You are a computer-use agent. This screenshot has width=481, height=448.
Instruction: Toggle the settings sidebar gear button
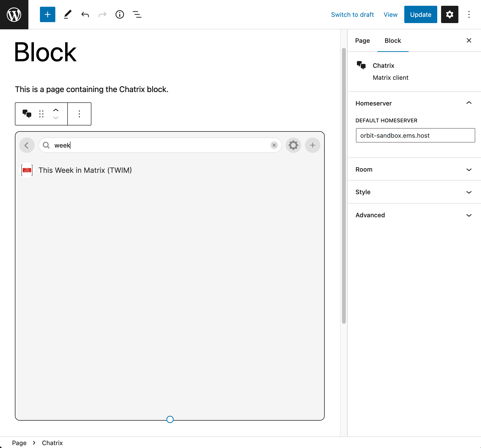449,14
